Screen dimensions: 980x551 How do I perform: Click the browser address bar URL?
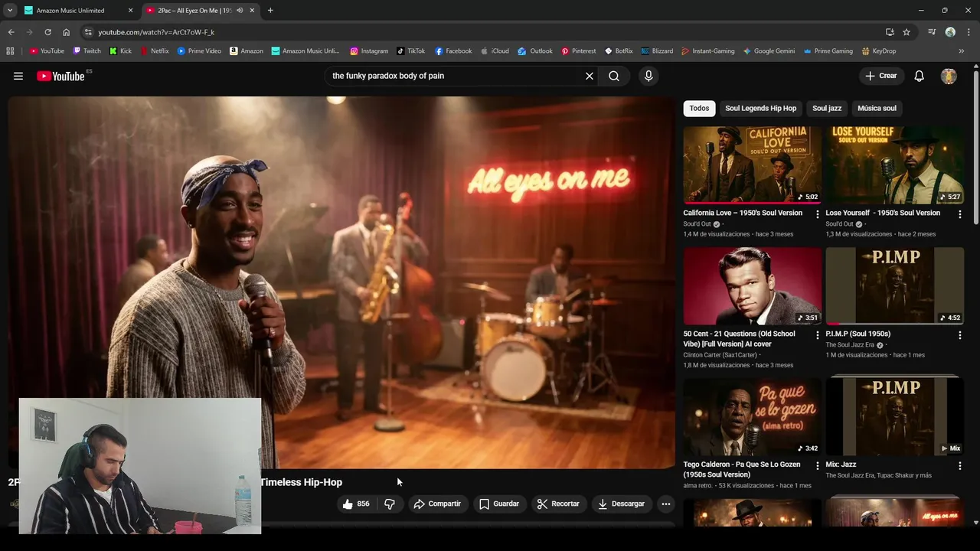pos(156,32)
